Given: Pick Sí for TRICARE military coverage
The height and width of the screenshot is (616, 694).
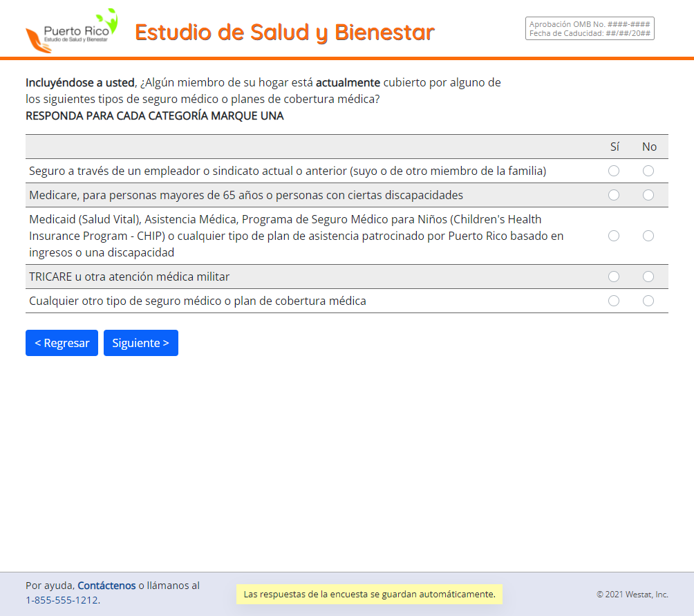Looking at the screenshot, I should [613, 277].
